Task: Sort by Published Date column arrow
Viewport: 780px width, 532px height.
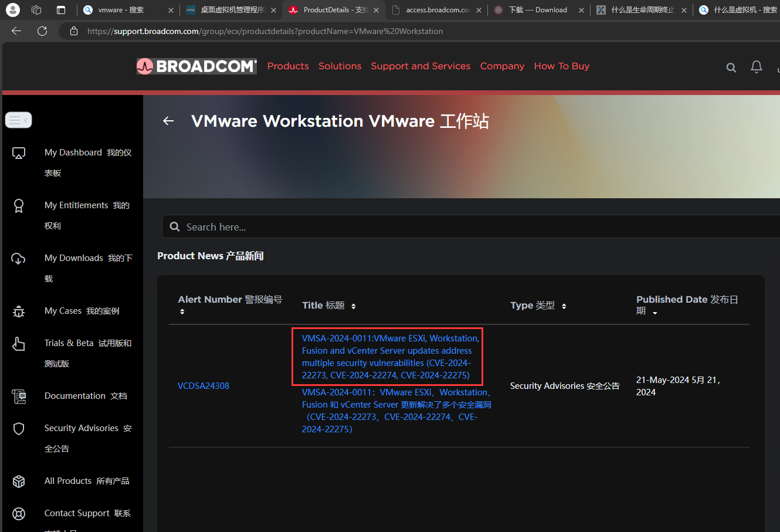Action: coord(655,313)
